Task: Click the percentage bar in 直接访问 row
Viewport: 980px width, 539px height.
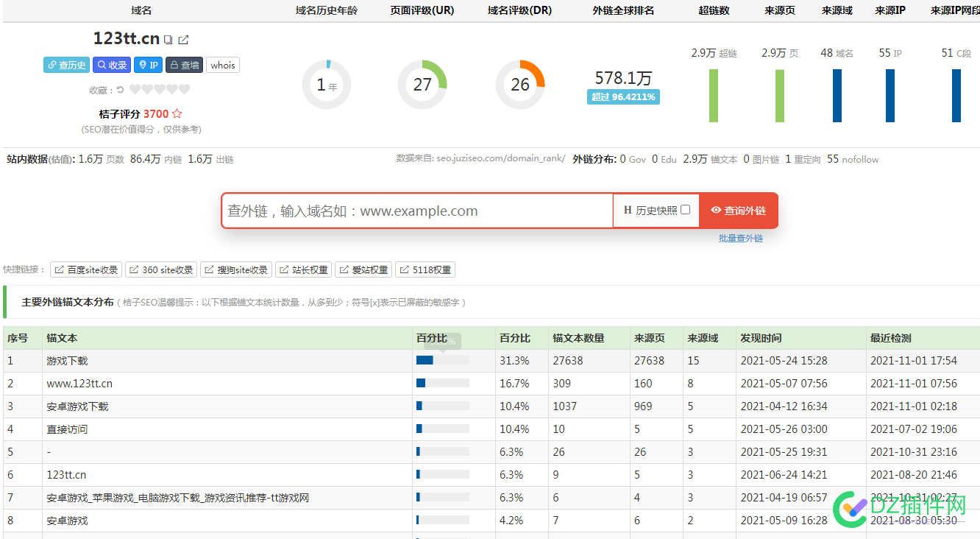Action: [442, 429]
